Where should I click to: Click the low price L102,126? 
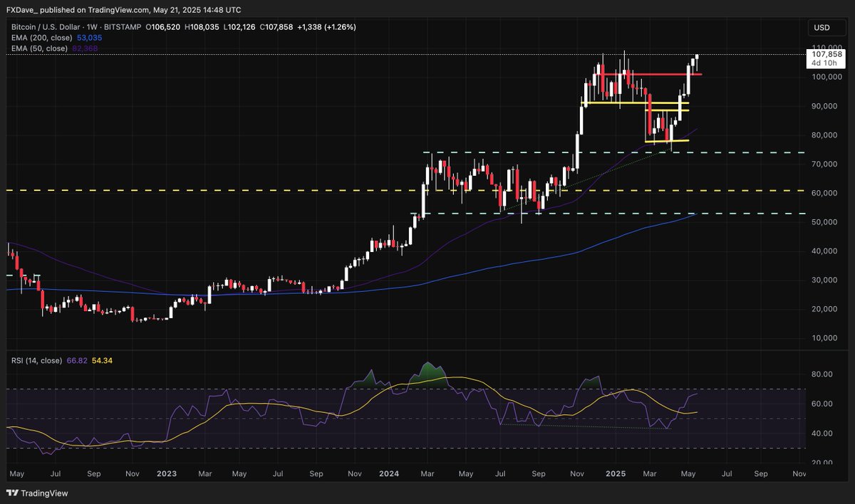(239, 27)
